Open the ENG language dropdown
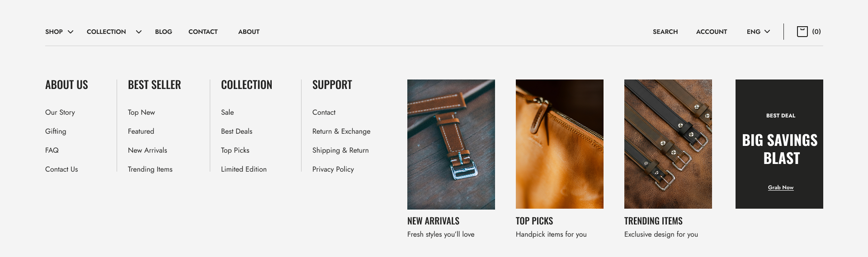The width and height of the screenshot is (868, 257). pos(758,32)
